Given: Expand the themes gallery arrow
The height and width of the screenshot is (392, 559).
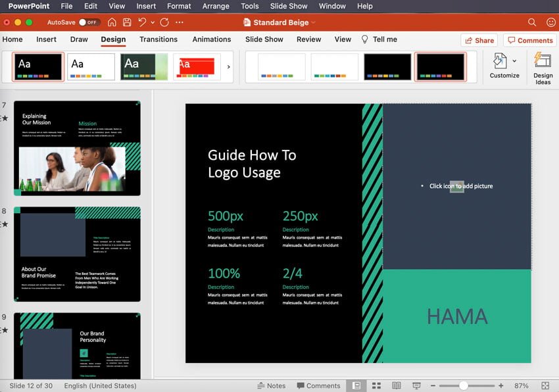Looking at the screenshot, I should (229, 66).
